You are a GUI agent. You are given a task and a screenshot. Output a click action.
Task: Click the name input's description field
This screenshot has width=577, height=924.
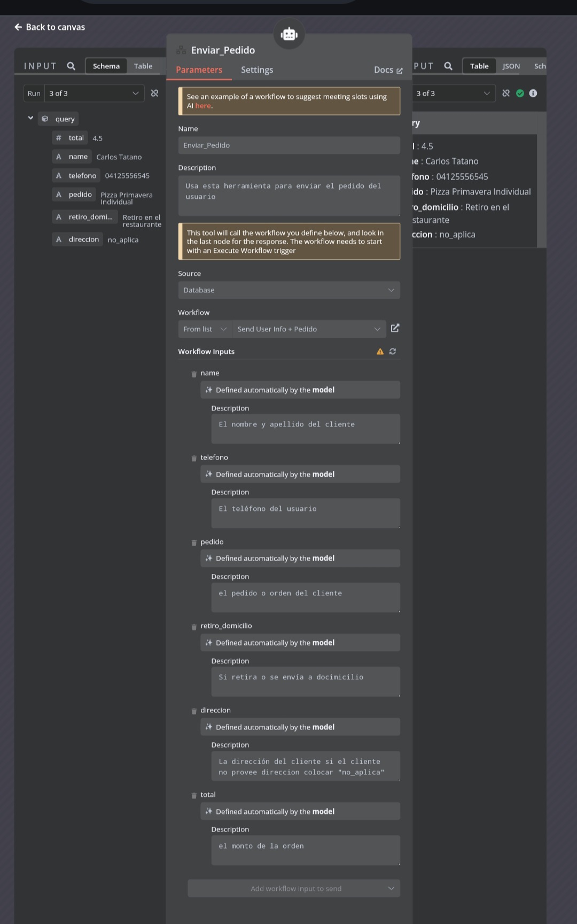click(x=306, y=429)
